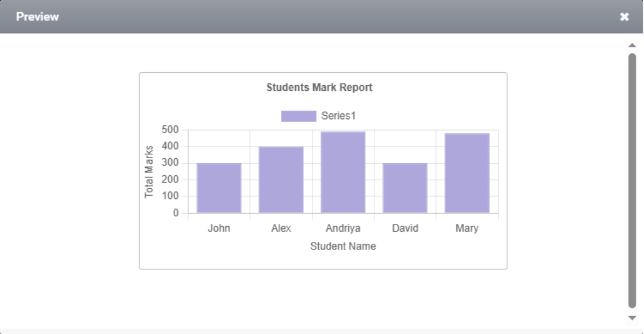Click the Mary x-axis label
The height and width of the screenshot is (334, 644).
tap(467, 228)
